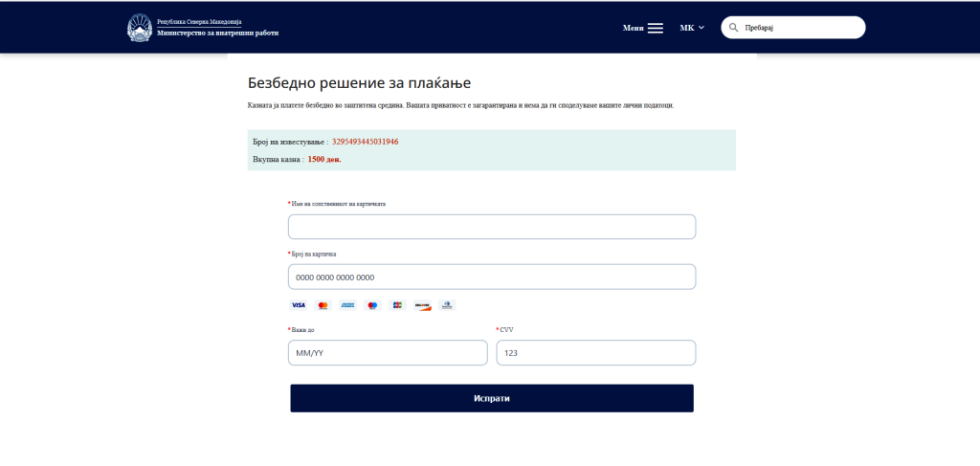Click the language chevron arrow
Viewport: 980px width, 466px height.
(702, 28)
